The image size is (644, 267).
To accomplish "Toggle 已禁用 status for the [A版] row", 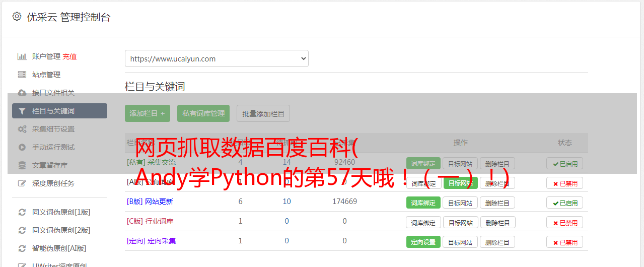I will (x=565, y=183).
